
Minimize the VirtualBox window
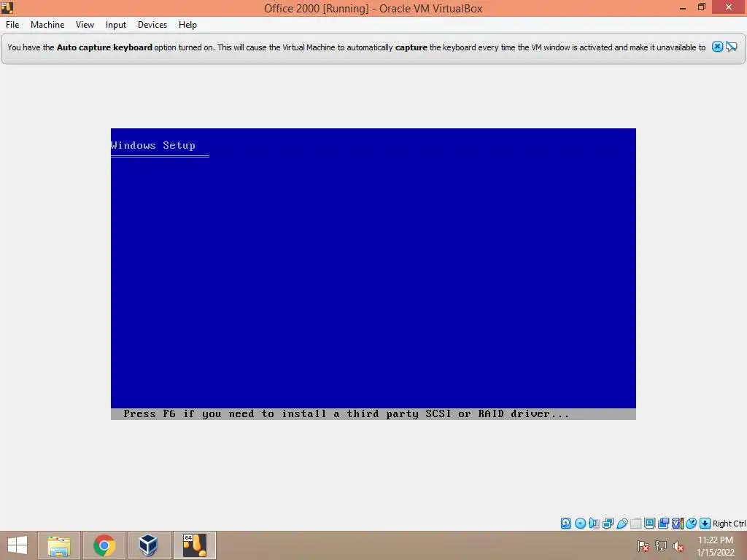pyautogui.click(x=683, y=7)
